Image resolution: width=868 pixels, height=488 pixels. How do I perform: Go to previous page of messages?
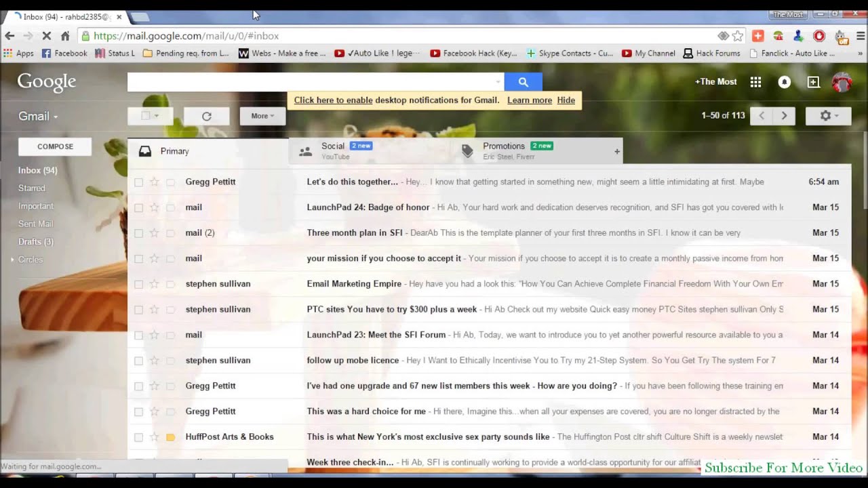[x=762, y=116]
